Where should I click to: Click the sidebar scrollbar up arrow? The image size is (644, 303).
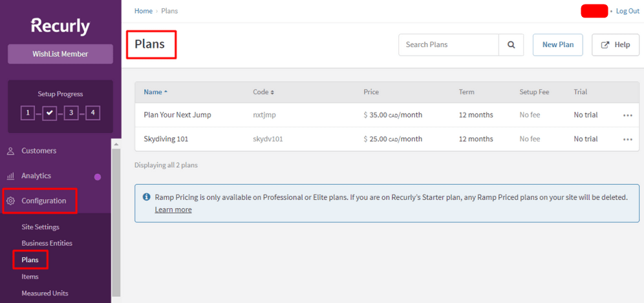[x=116, y=144]
